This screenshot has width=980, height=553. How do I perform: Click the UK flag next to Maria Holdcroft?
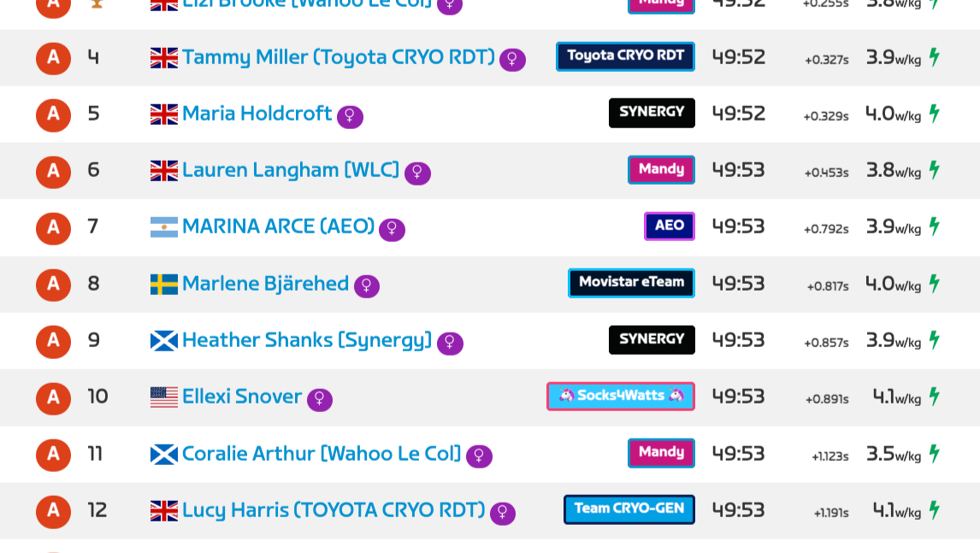[x=163, y=115]
